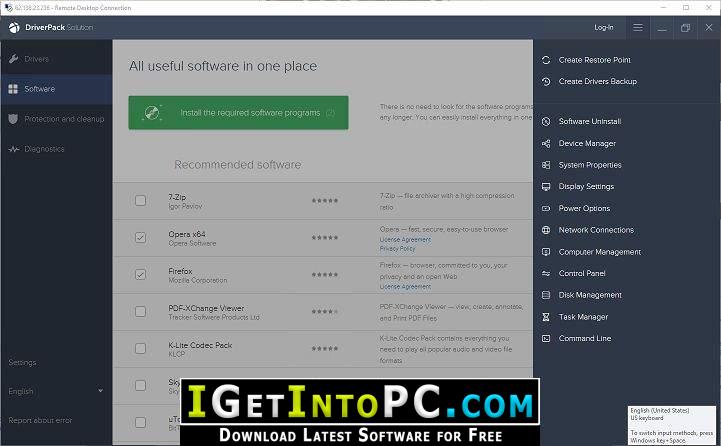This screenshot has height=446, width=721.
Task: Enable the PDF-XChange Viewer checkbox
Action: pos(140,311)
